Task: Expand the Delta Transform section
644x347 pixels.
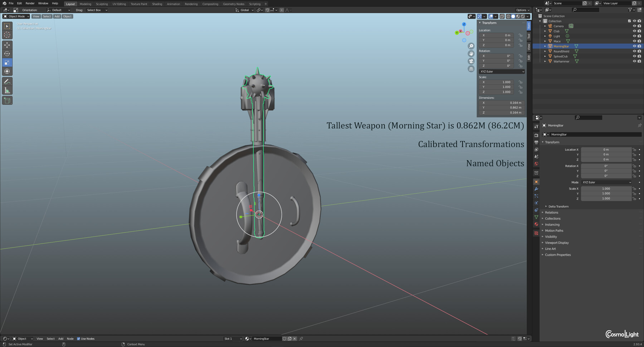Action: 558,206
